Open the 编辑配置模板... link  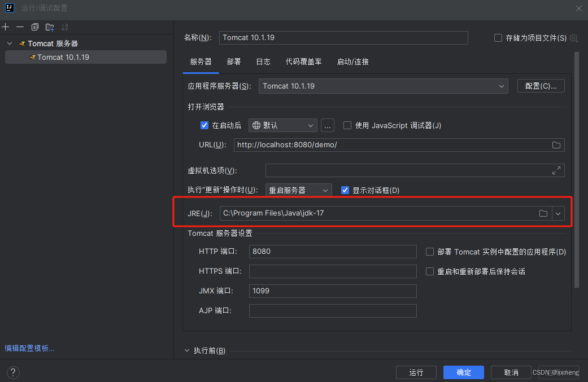(29, 348)
